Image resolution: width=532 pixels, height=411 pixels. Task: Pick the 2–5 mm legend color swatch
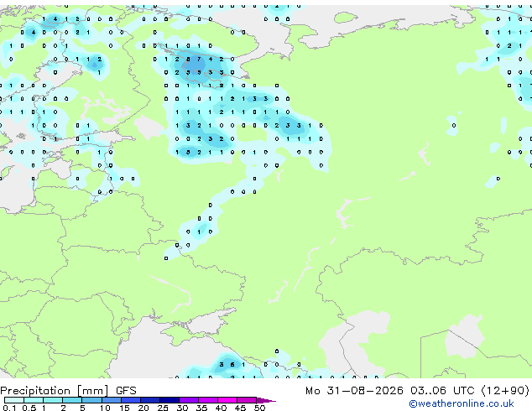(x=72, y=400)
